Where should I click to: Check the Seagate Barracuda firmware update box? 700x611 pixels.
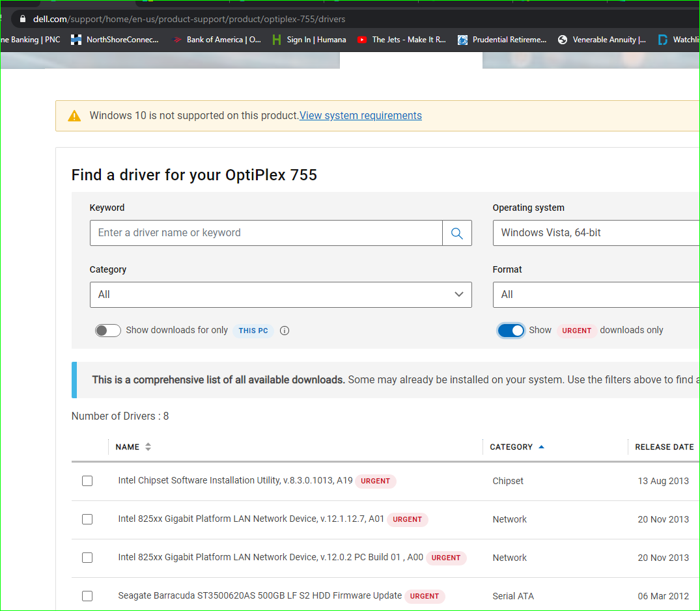click(87, 596)
